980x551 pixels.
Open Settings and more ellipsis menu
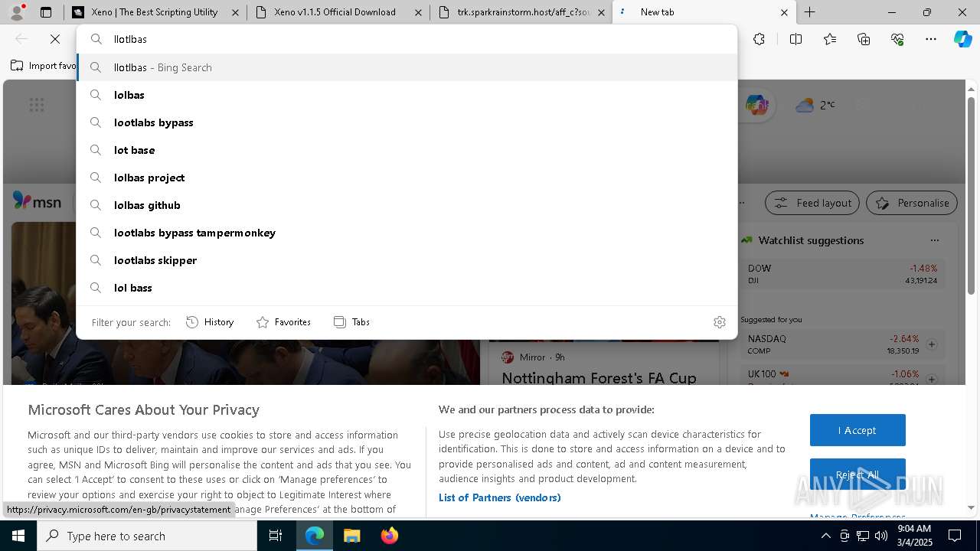coord(931,39)
